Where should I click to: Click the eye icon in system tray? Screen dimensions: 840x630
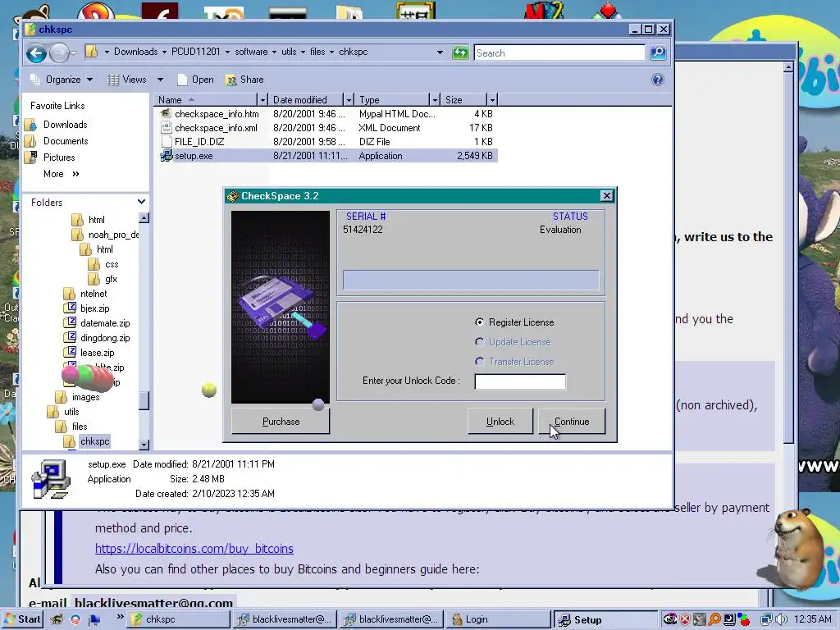pyautogui.click(x=669, y=619)
